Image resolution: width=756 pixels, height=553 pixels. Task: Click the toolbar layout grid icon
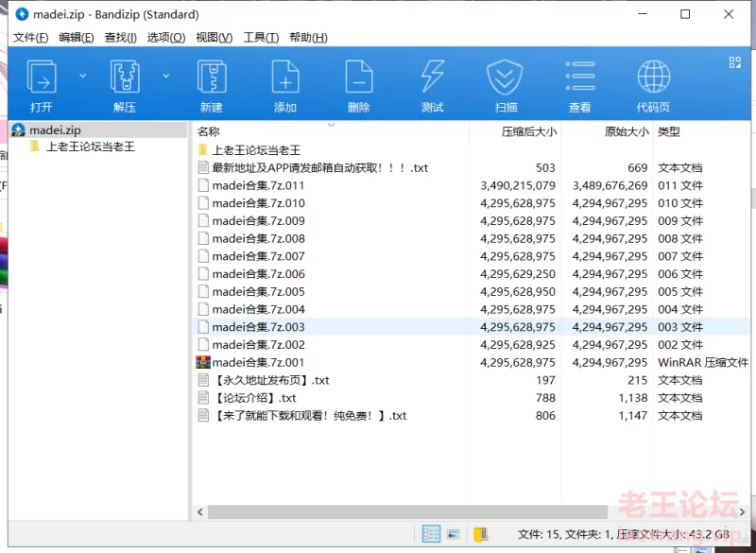coord(735,62)
